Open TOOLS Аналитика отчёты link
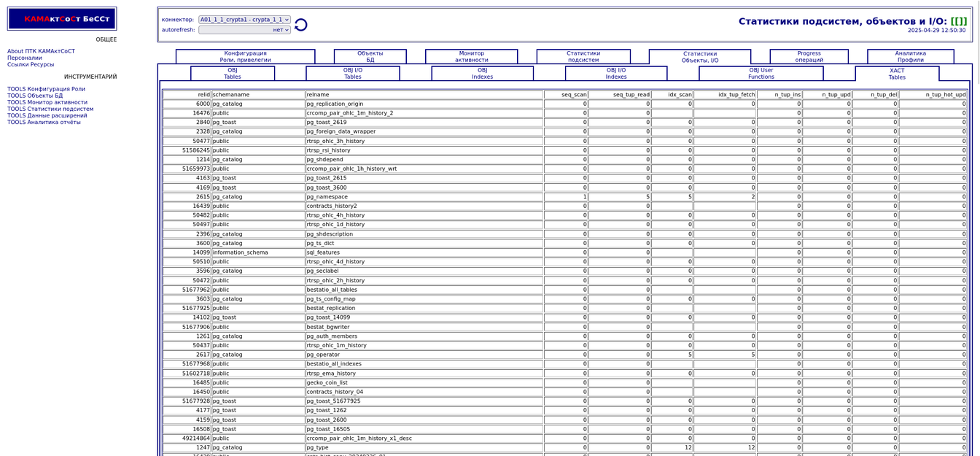This screenshot has height=456, width=980. tap(44, 122)
